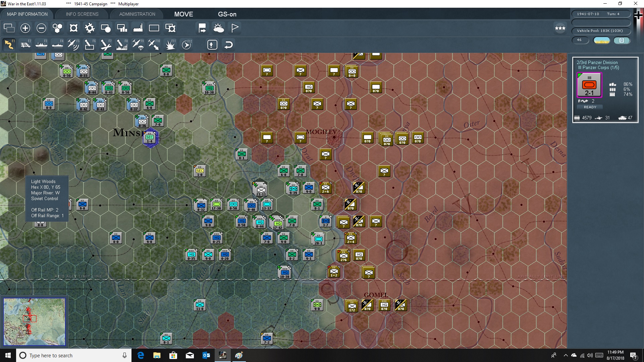Select the F1 ground move mode icon
The width and height of the screenshot is (644, 362).
pyautogui.click(x=9, y=45)
